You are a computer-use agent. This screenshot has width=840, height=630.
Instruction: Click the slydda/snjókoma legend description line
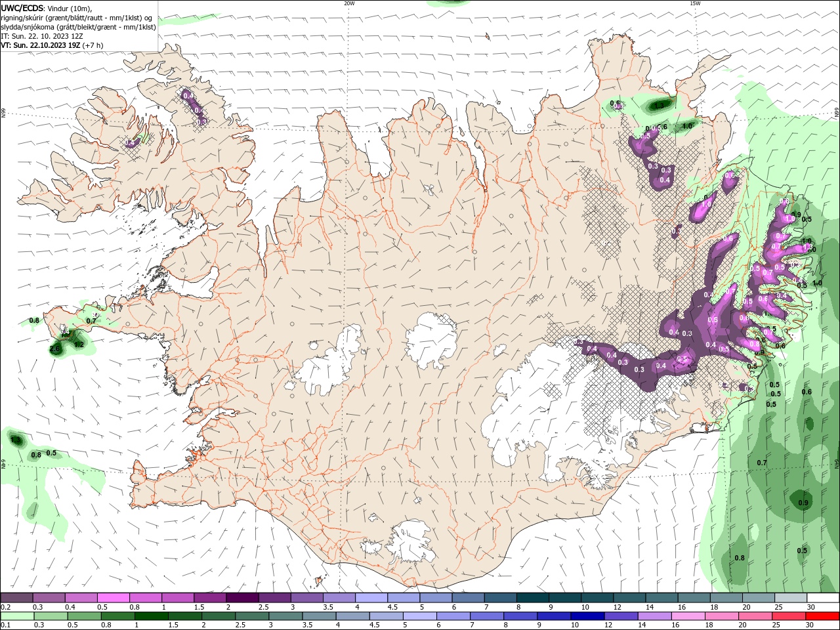[x=78, y=27]
